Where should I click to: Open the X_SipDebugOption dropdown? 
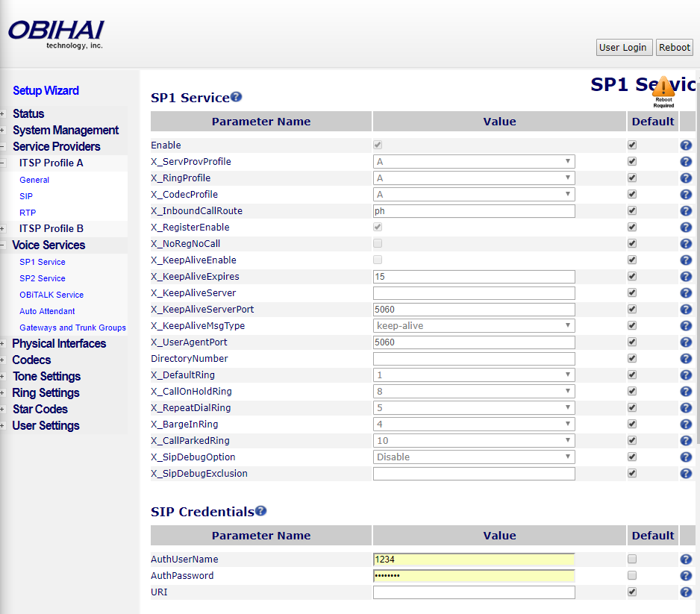coord(474,457)
